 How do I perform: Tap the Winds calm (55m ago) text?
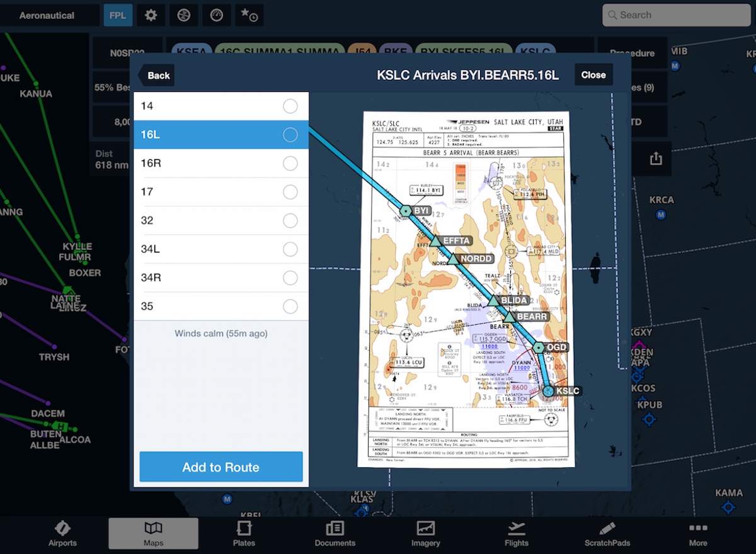[x=221, y=333]
